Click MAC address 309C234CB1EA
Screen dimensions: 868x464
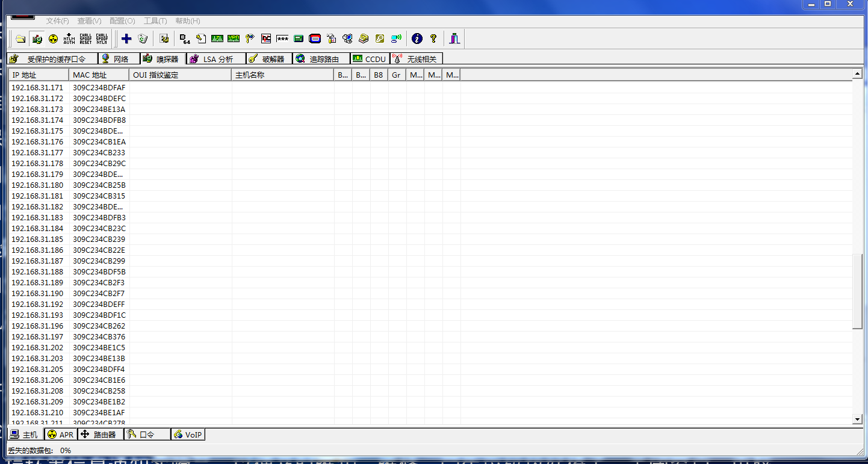pyautogui.click(x=99, y=142)
